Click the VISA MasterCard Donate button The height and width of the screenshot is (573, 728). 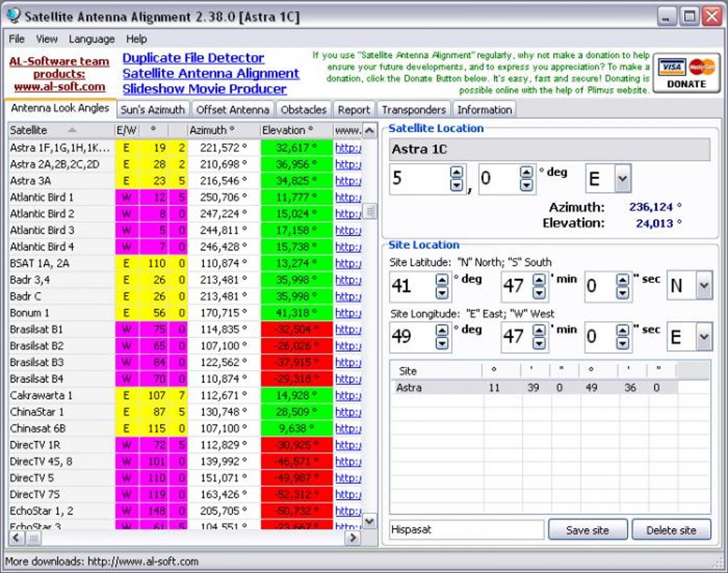pyautogui.click(x=686, y=73)
